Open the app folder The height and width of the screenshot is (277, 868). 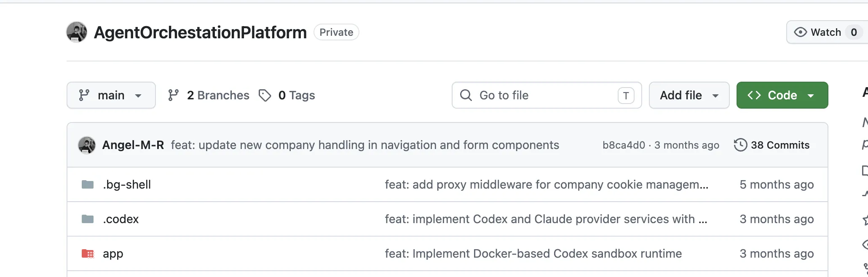(113, 254)
